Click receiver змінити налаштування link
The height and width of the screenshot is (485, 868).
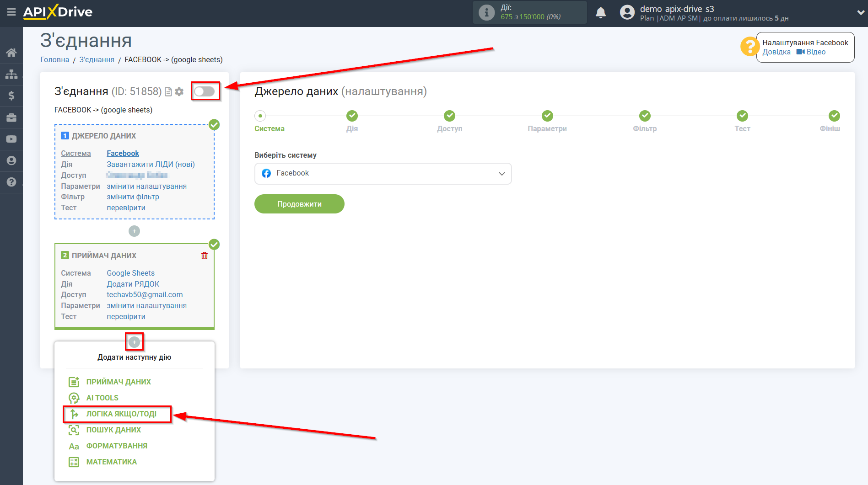[146, 305]
